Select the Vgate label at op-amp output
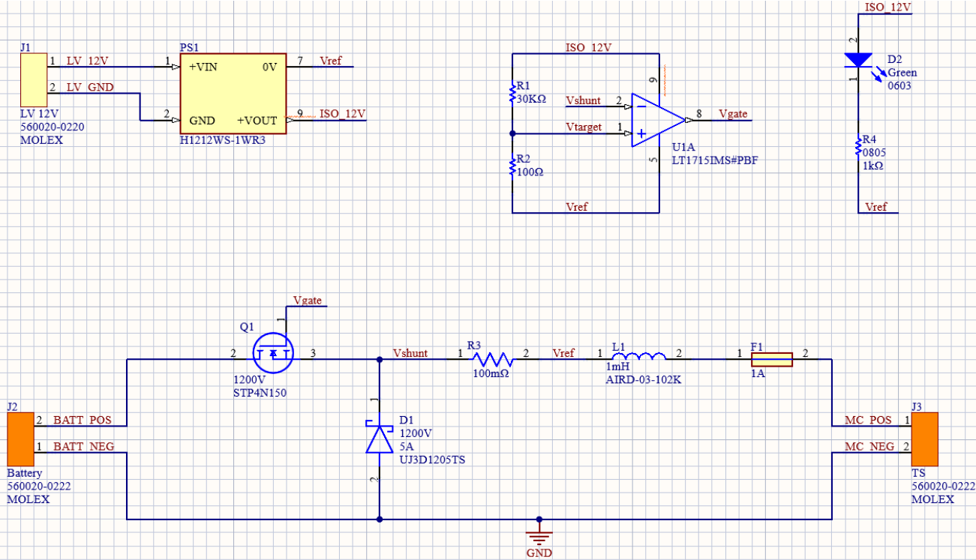This screenshot has width=976, height=560. click(733, 114)
